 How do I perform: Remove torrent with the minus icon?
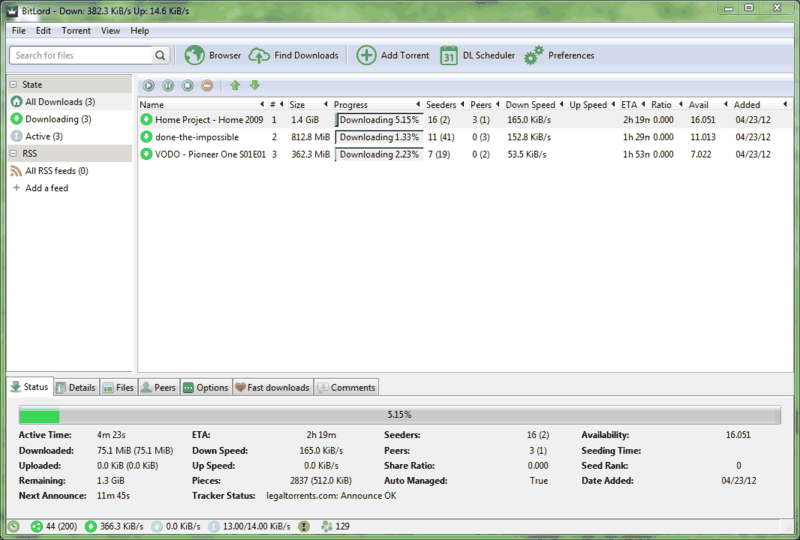(x=207, y=86)
